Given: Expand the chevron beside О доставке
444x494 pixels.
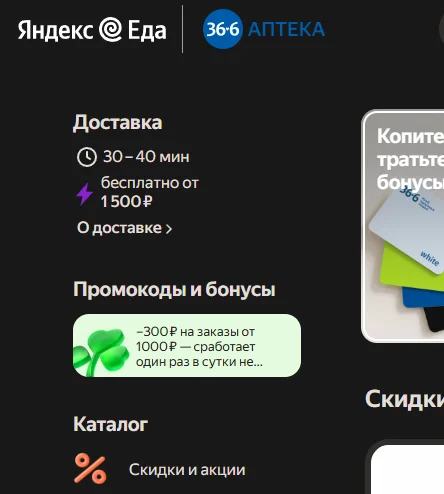Looking at the screenshot, I should pyautogui.click(x=169, y=229).
